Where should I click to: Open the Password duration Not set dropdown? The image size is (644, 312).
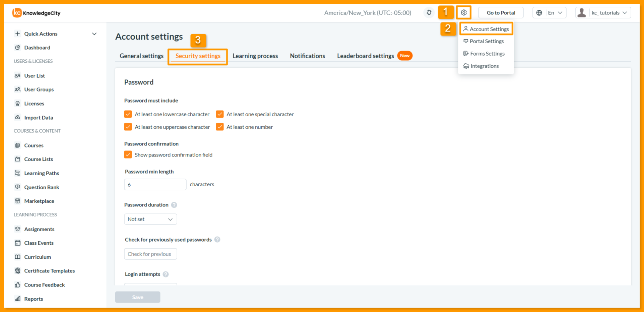pos(150,219)
